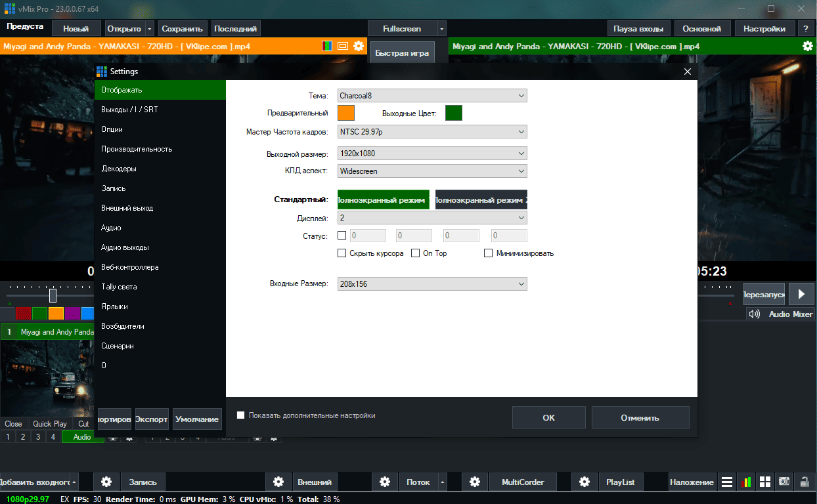This screenshot has width=817, height=504.
Task: Select the Tally света settings tab
Action: coord(160,287)
